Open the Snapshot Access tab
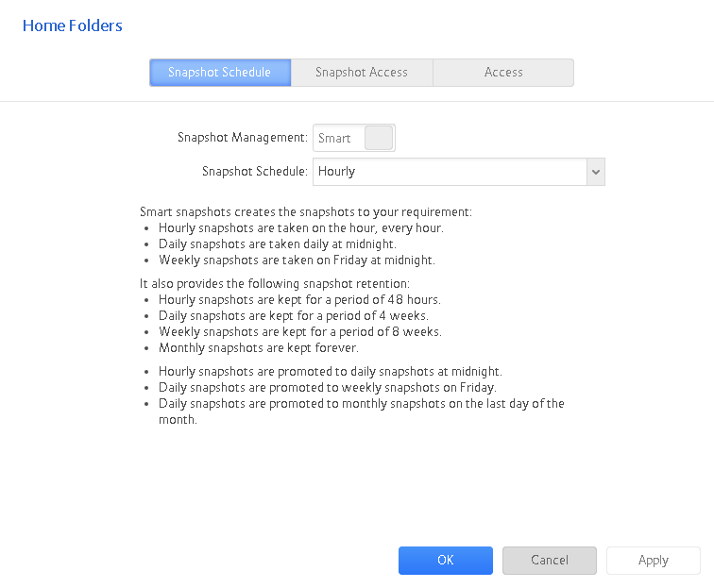 click(x=361, y=73)
